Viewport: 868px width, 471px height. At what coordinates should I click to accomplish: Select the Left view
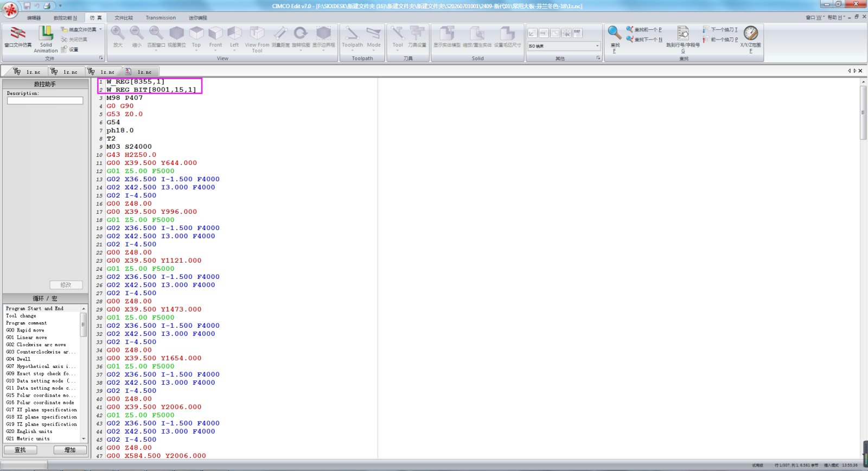pyautogui.click(x=234, y=37)
